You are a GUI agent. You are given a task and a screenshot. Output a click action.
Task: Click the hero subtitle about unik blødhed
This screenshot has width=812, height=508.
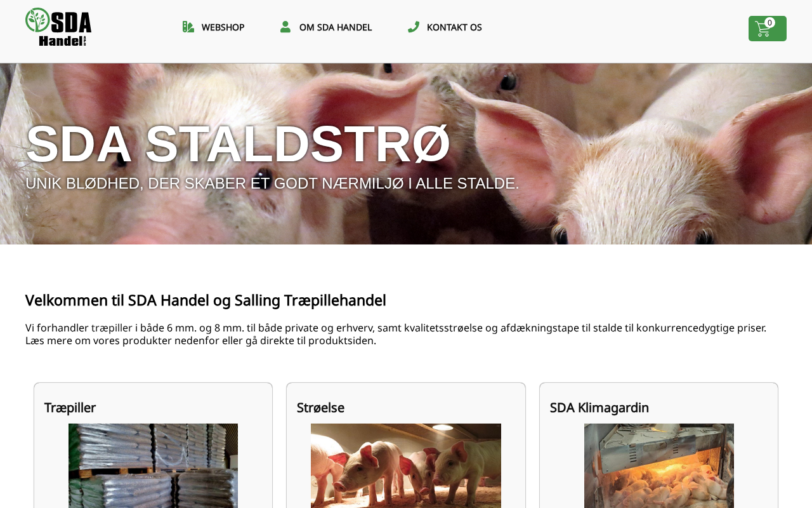point(272,184)
